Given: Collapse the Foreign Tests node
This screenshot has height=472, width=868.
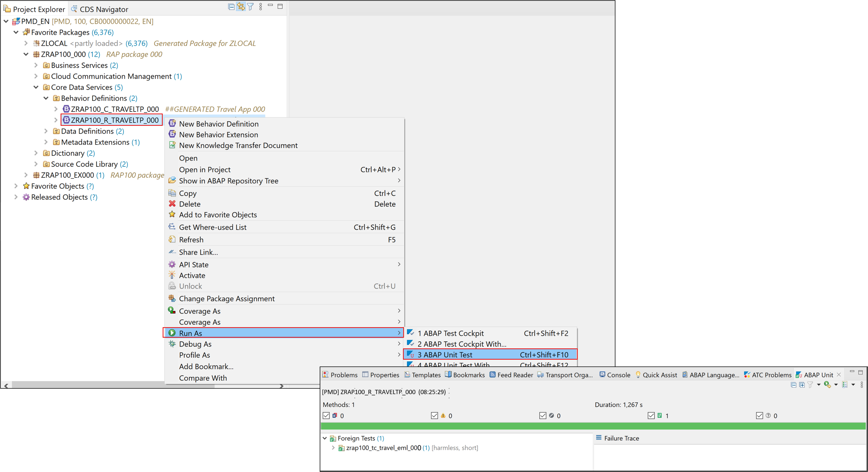Looking at the screenshot, I should (325, 438).
